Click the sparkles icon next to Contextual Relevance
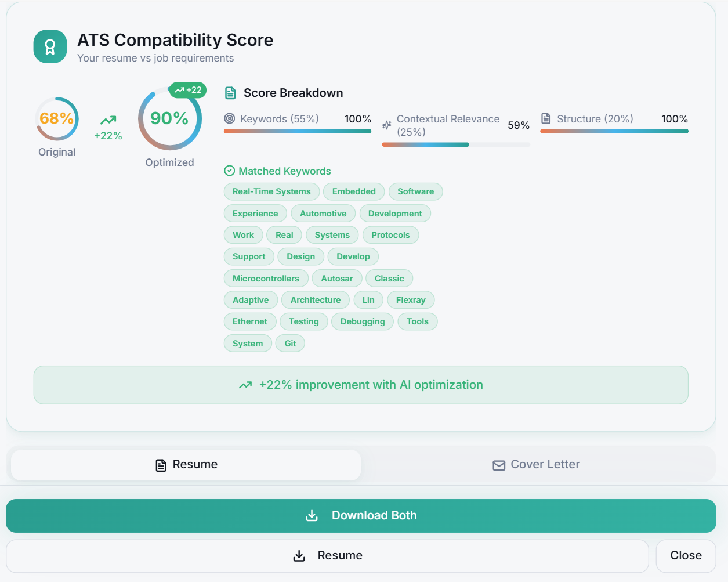Screen dimensions: 728x582 click(386, 125)
